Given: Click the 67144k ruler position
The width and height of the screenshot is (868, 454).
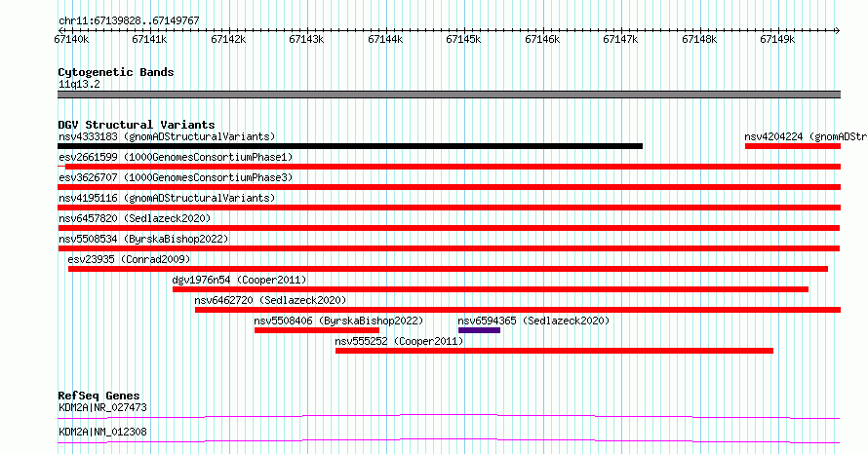Looking at the screenshot, I should (385, 39).
